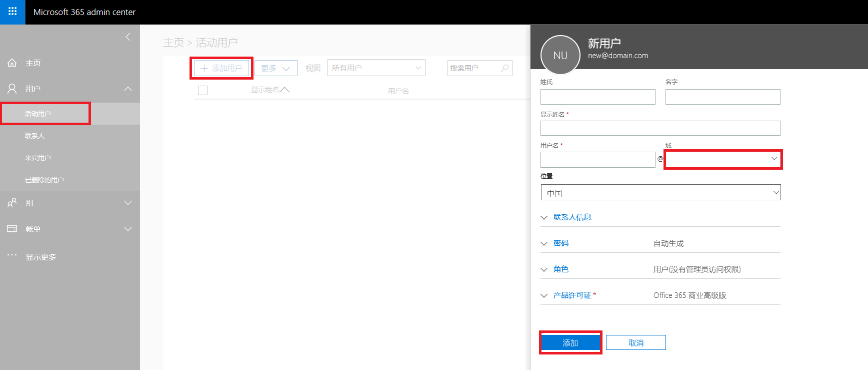Click the search magnifier icon in 搜索用户
This screenshot has width=868, height=370.
tap(505, 68)
